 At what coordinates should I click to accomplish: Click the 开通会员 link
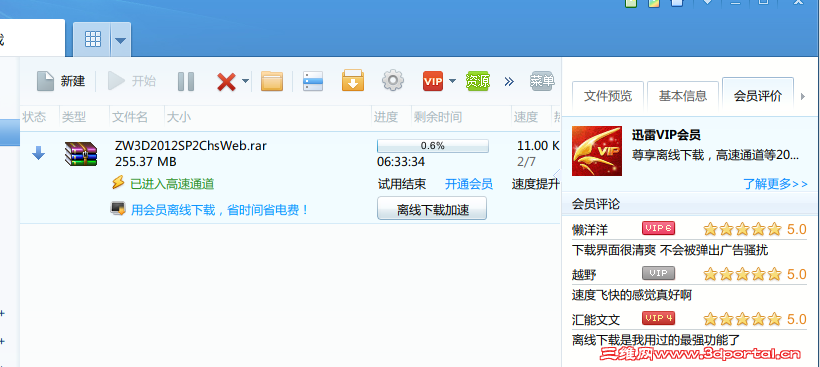click(x=469, y=184)
